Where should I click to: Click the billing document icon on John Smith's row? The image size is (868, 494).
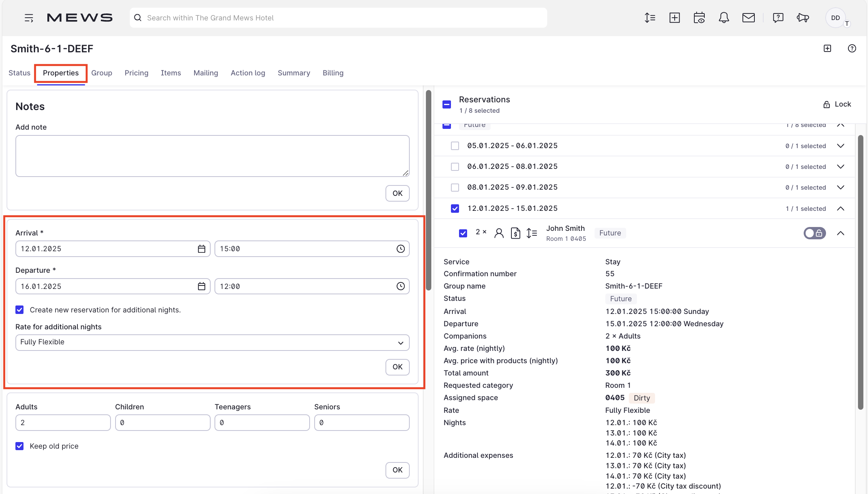(516, 233)
